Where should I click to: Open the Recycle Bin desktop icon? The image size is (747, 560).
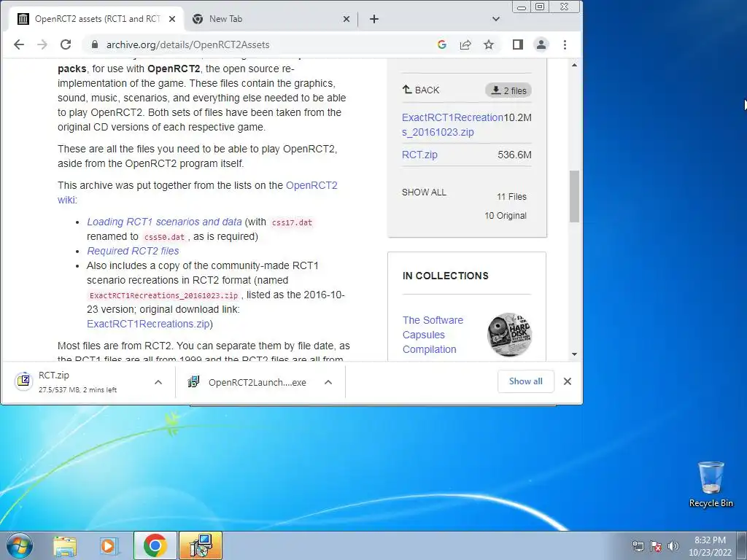[711, 484]
